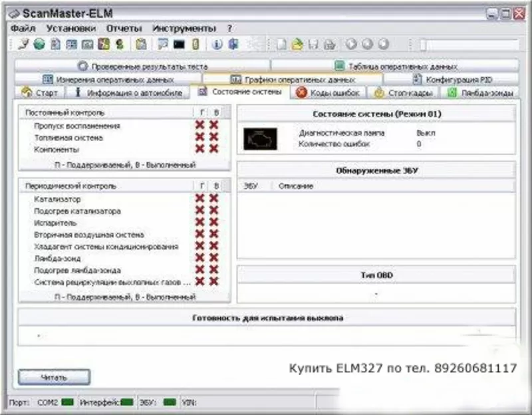The image size is (532, 415).
Task: Click the engine check lamp image
Action: tap(260, 139)
